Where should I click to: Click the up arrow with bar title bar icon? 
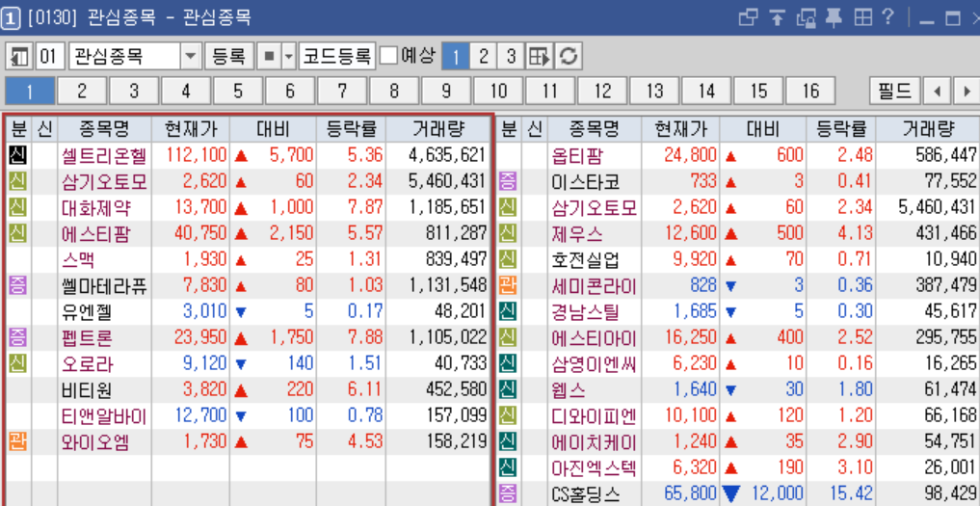tap(777, 18)
